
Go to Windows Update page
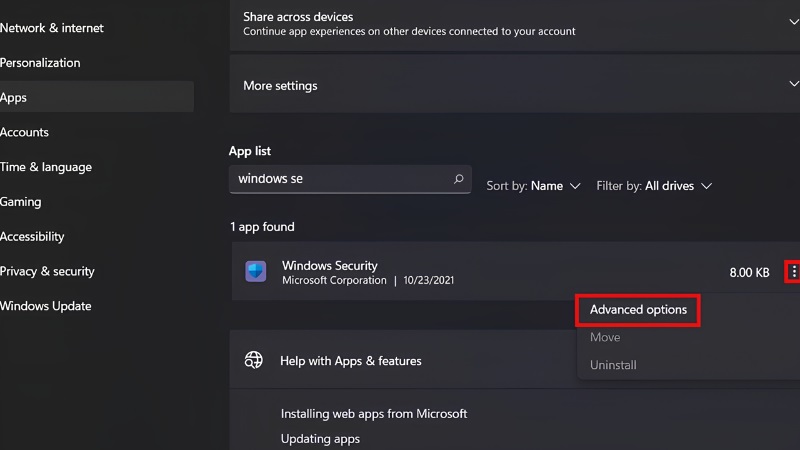pyautogui.click(x=45, y=306)
